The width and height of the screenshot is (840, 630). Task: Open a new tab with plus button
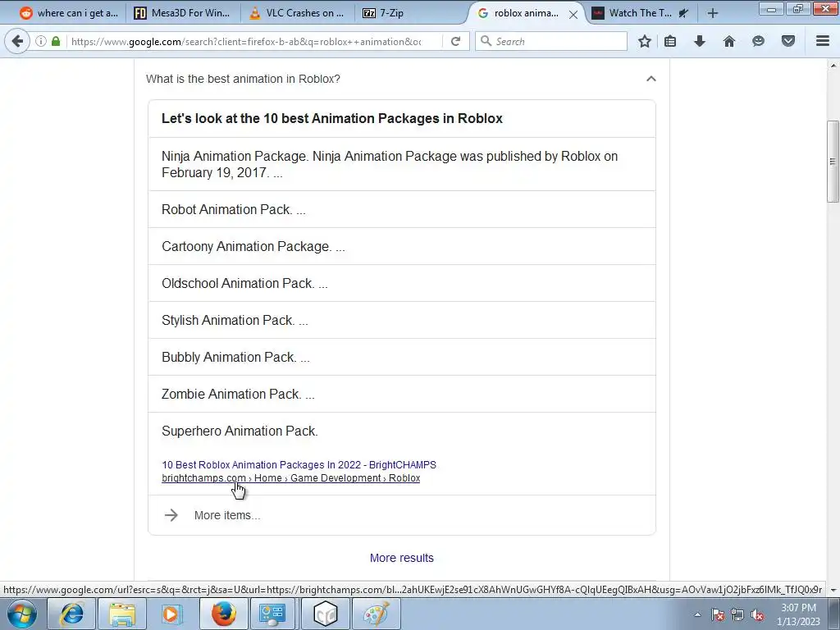[713, 13]
